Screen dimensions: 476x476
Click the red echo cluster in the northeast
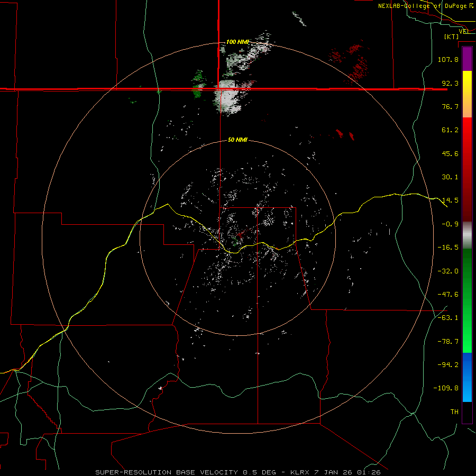point(350,62)
